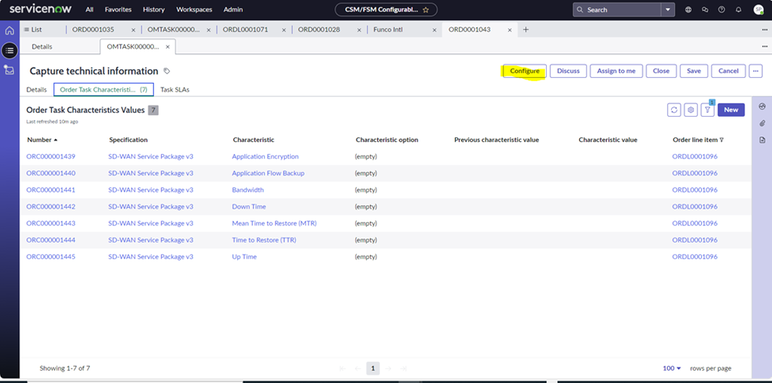
Task: Click the Cancel button
Action: tap(728, 71)
